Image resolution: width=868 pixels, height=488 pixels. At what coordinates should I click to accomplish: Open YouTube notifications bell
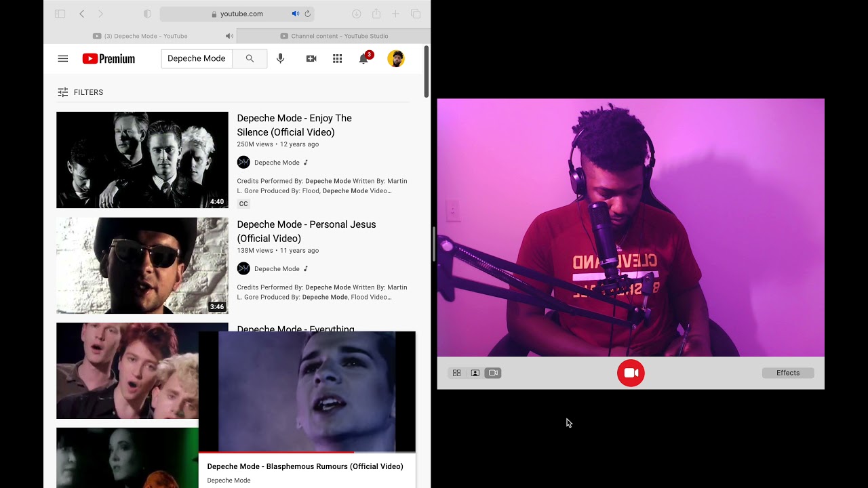click(363, 59)
